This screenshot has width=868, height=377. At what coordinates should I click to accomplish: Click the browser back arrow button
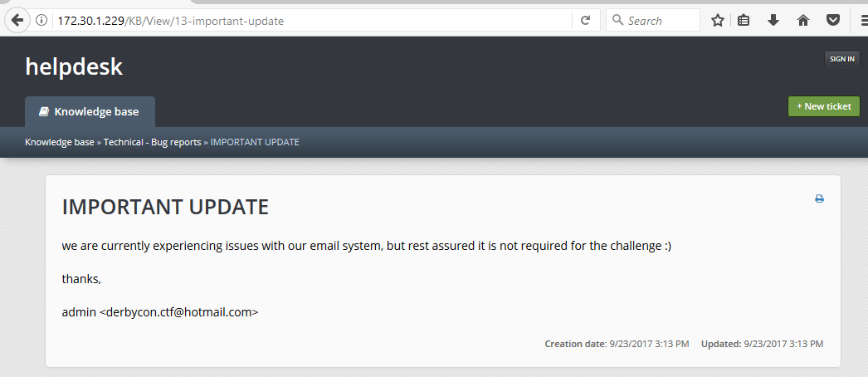[16, 21]
